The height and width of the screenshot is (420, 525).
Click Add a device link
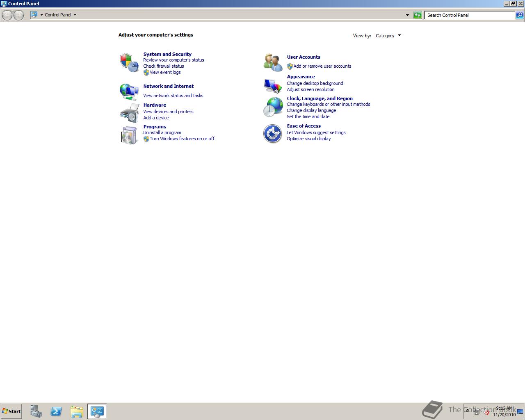point(156,118)
